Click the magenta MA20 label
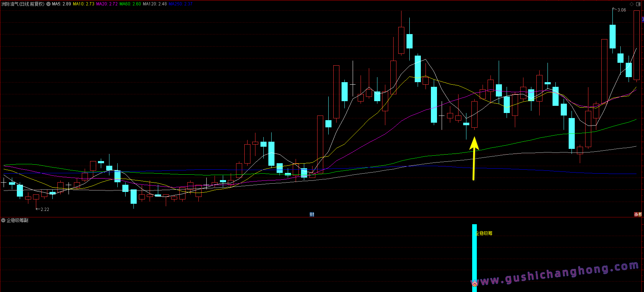 tap(107, 4)
